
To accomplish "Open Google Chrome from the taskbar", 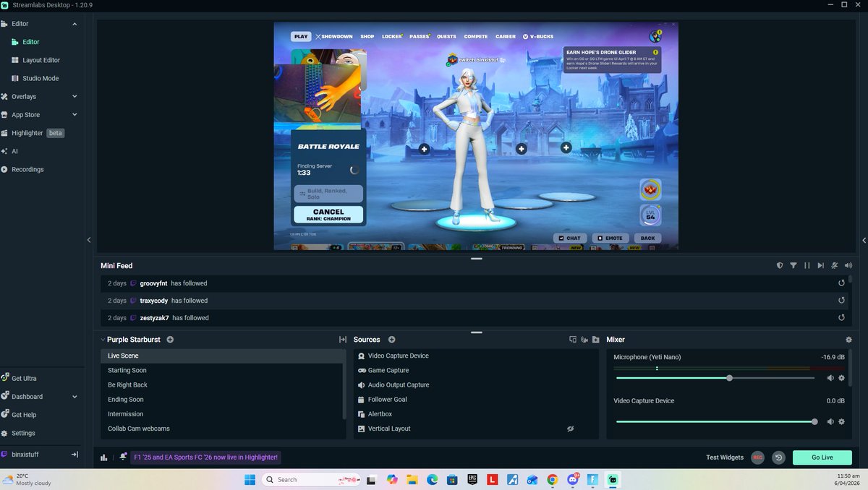I will [x=553, y=479].
